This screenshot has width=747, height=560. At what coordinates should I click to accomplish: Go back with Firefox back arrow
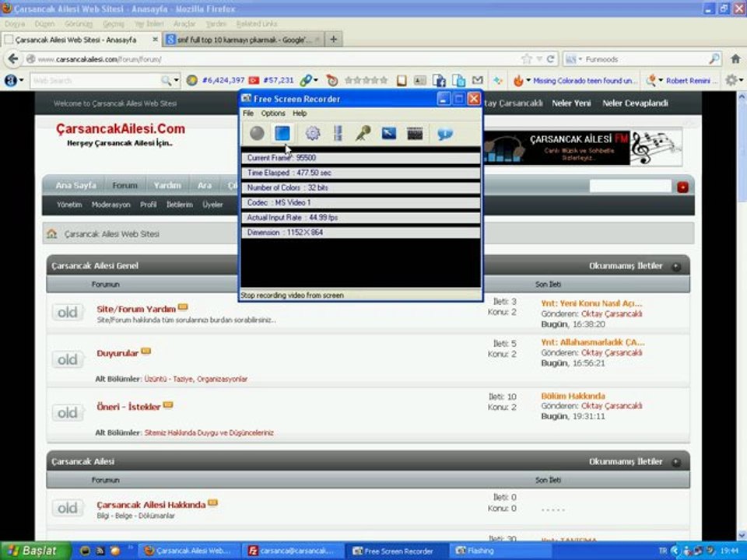pos(13,58)
